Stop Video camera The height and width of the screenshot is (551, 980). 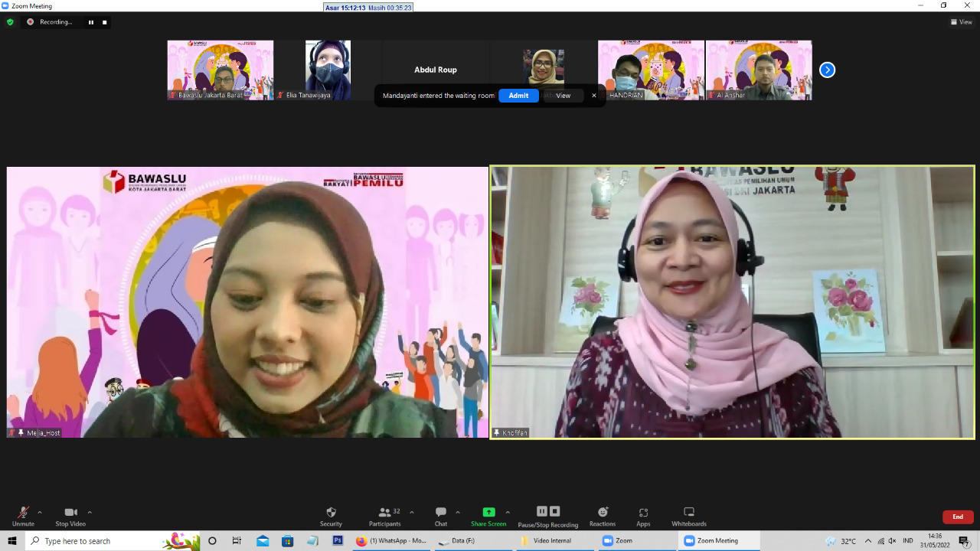pos(70,517)
